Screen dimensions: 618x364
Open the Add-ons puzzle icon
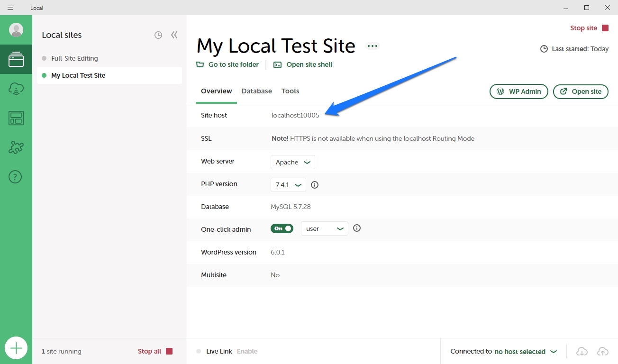(16, 147)
